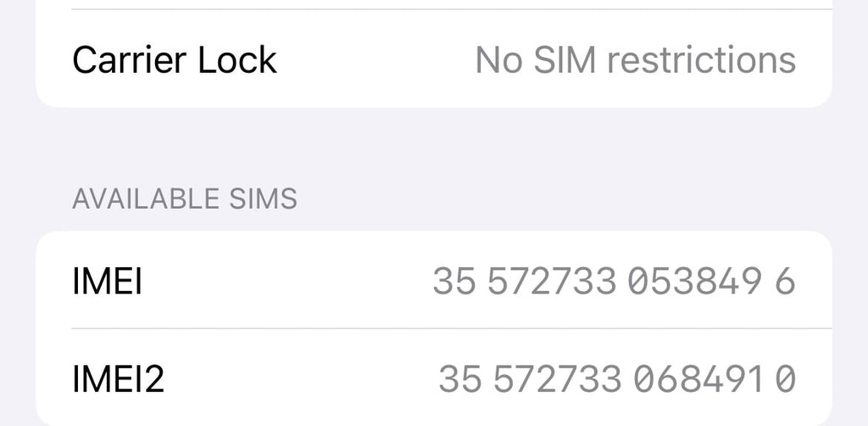Image resolution: width=868 pixels, height=426 pixels.
Task: Click the word restrictions in the carrier value
Action: (x=701, y=60)
